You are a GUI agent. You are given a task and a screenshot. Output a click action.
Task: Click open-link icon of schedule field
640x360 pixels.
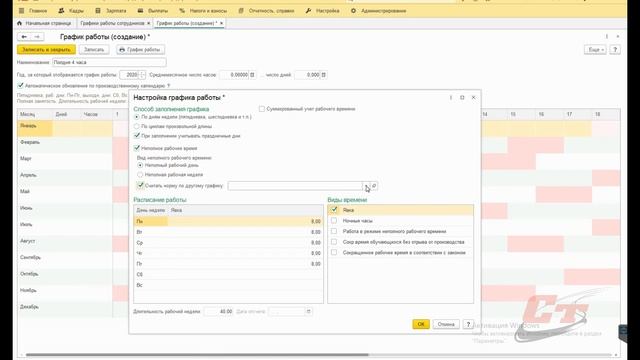(x=374, y=186)
